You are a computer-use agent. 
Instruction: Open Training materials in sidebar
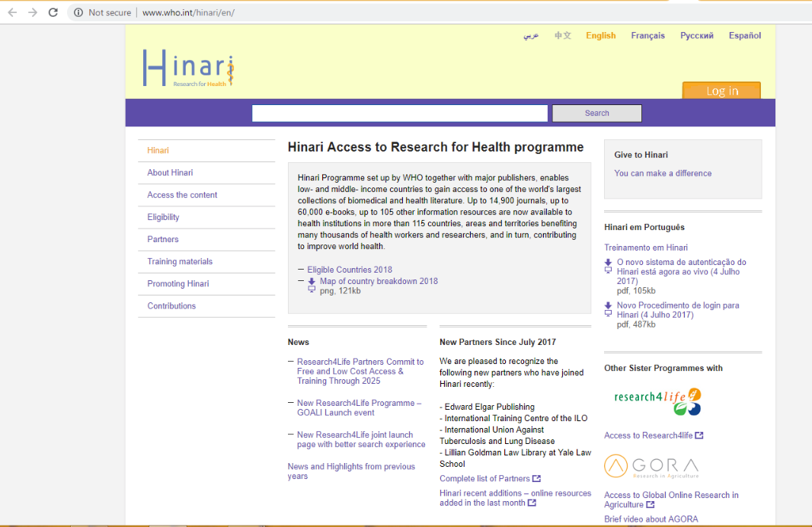click(180, 262)
